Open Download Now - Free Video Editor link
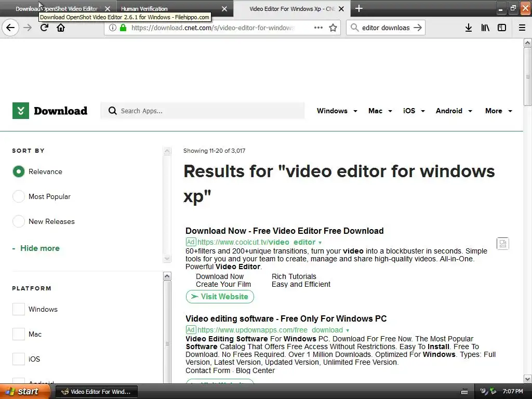Viewport: 532px width, 399px height. click(x=284, y=231)
